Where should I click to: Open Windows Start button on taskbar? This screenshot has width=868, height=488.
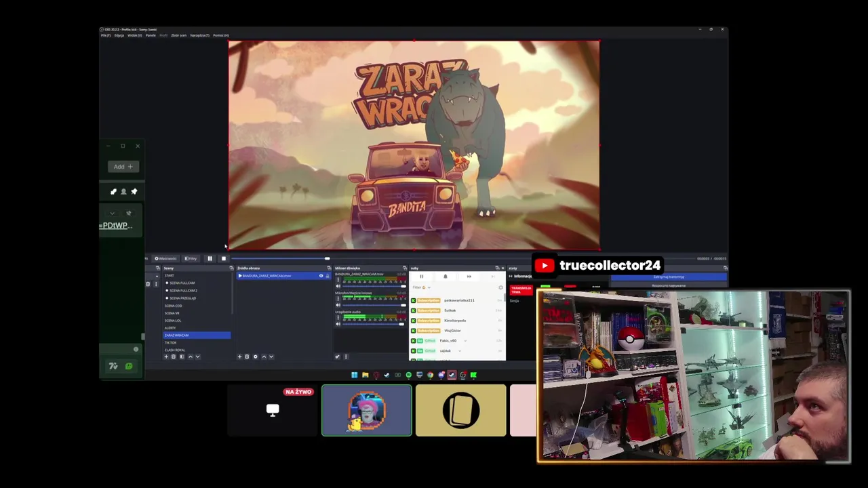click(x=354, y=375)
